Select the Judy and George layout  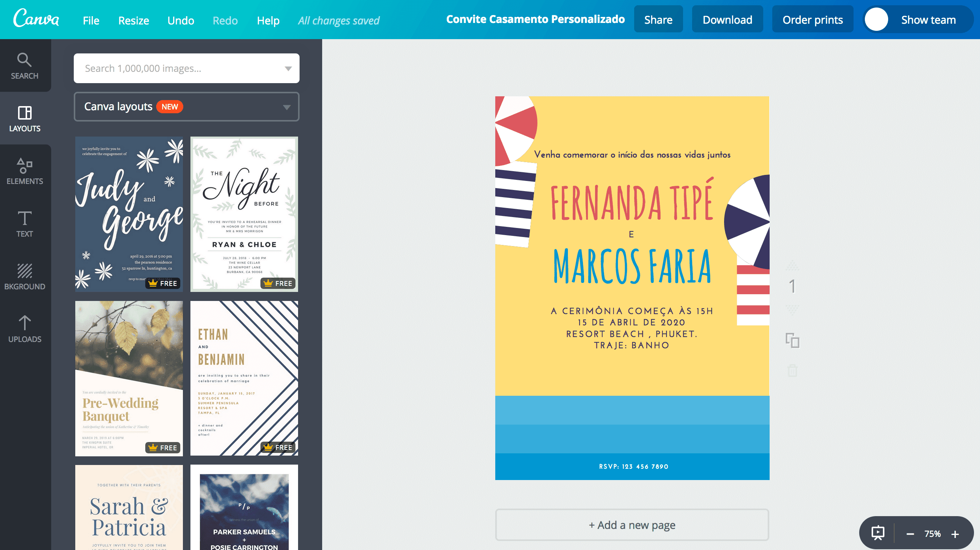pos(129,214)
